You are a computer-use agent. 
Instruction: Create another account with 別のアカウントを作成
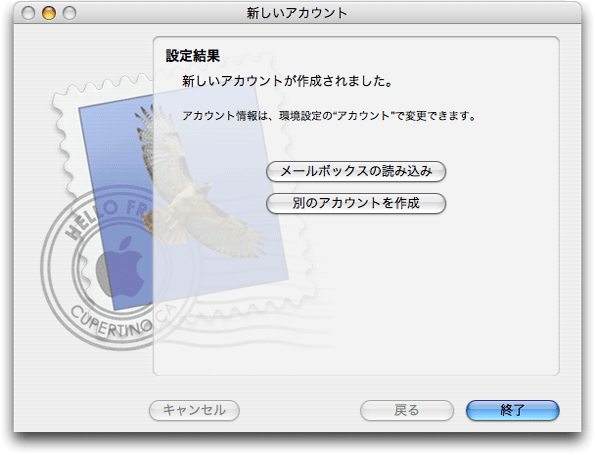(x=356, y=203)
